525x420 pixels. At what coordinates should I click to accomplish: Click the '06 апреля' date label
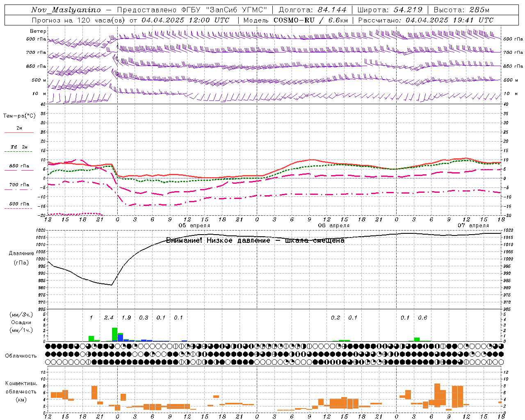pyautogui.click(x=334, y=226)
